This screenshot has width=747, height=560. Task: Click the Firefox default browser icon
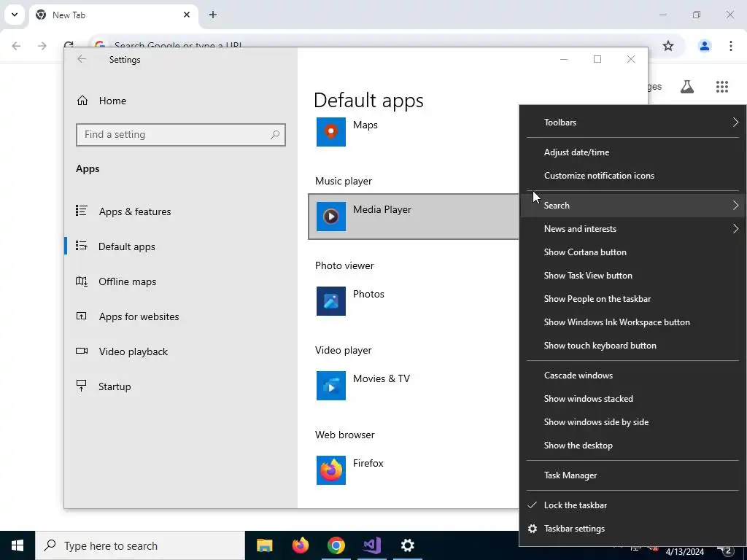[x=330, y=470]
